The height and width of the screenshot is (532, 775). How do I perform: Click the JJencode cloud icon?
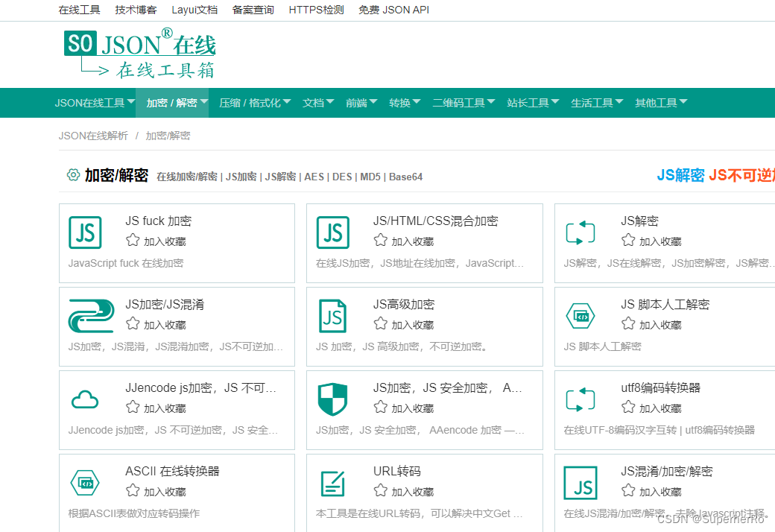pyautogui.click(x=85, y=399)
